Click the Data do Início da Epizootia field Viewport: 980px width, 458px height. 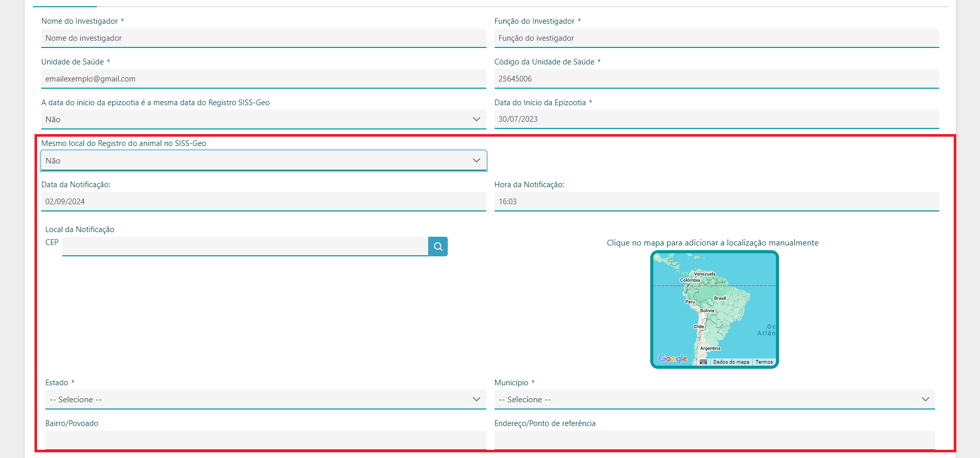(x=716, y=119)
